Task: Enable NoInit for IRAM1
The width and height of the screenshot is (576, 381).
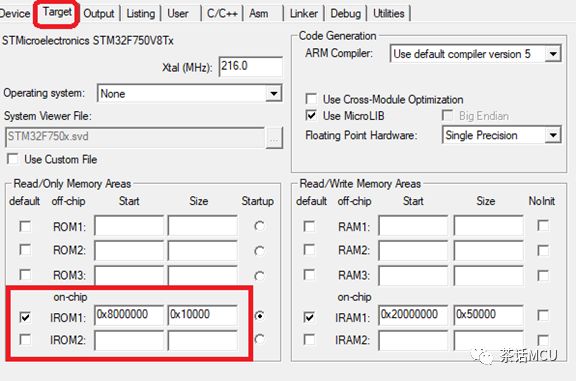Action: (x=543, y=315)
